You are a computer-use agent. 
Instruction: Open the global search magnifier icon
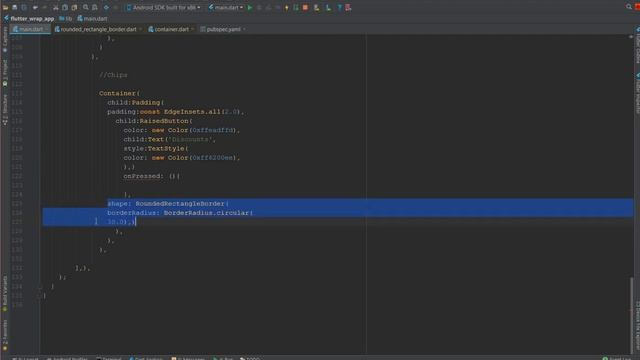tap(629, 7)
